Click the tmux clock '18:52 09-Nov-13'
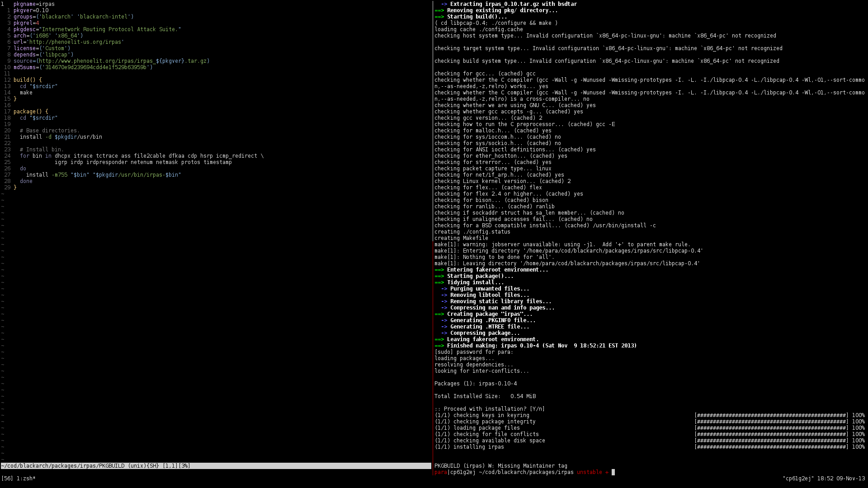Viewport: 868px width, 488px height. pos(841,479)
